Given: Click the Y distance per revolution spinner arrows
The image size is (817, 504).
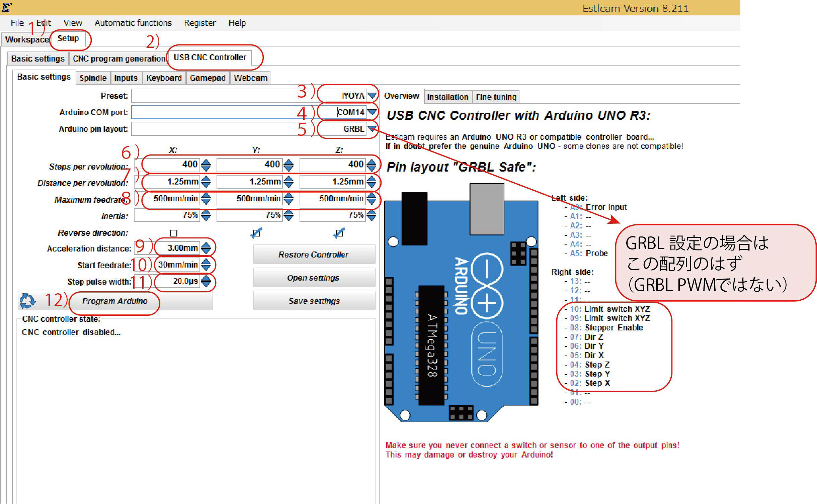Looking at the screenshot, I should pos(288,182).
